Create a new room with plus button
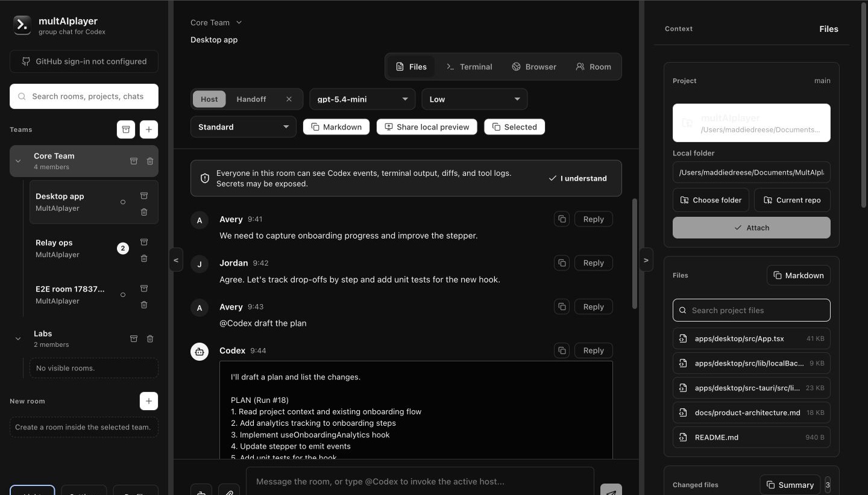This screenshot has width=868, height=495. [x=149, y=401]
